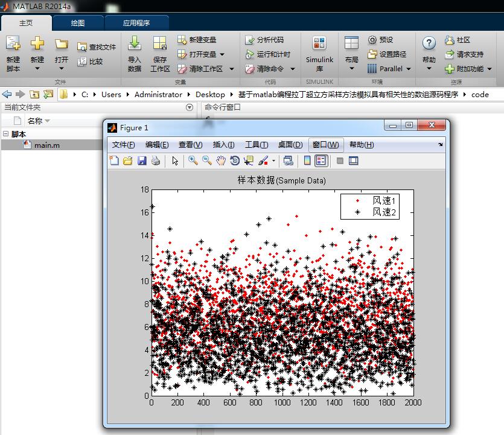Collapse the 脚本 group
Screen dimensions: 504x435
click(5, 133)
